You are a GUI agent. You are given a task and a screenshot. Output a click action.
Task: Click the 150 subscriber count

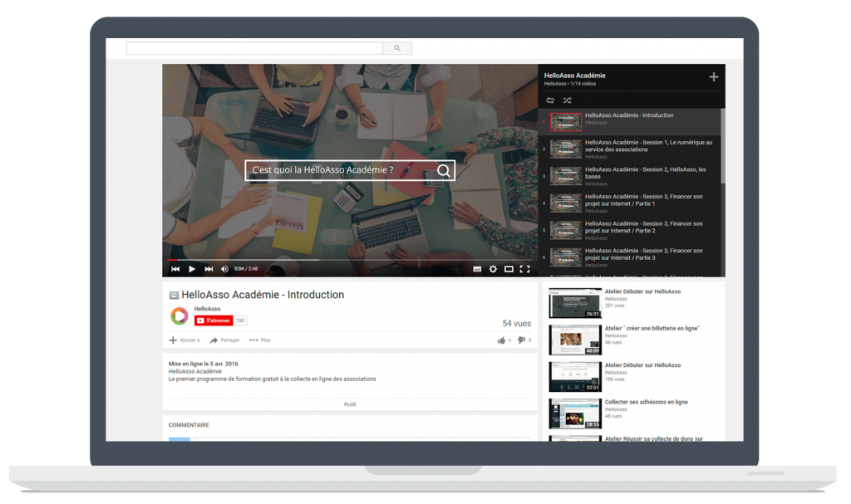(240, 321)
